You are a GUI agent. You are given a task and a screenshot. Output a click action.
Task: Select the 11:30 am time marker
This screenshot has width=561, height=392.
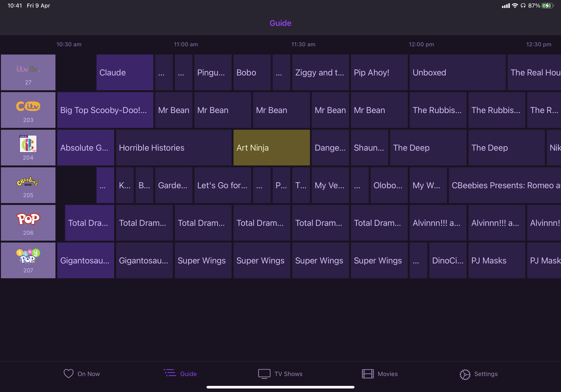point(303,44)
